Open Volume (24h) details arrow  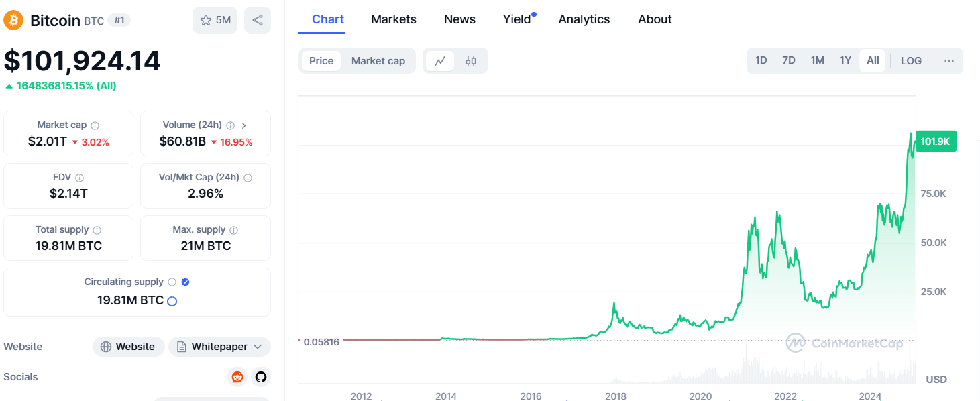pos(244,125)
